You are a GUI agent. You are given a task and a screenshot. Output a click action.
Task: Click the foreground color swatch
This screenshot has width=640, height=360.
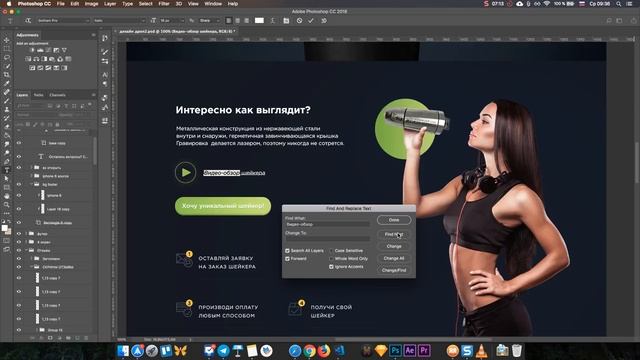[x=4, y=228]
